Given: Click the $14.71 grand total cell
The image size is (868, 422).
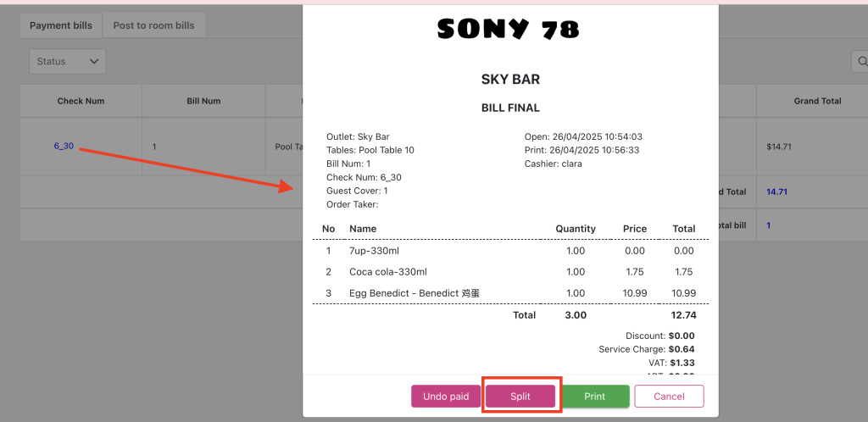Looking at the screenshot, I should click(778, 147).
